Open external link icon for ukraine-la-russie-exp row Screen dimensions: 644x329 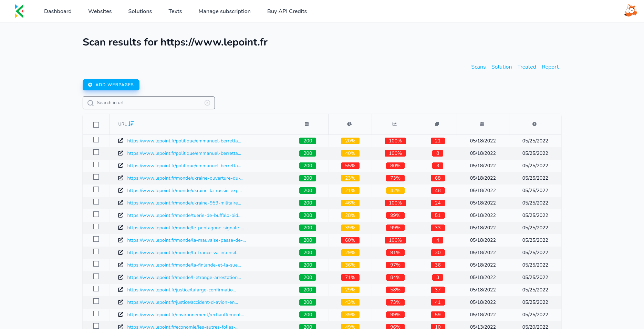point(121,190)
